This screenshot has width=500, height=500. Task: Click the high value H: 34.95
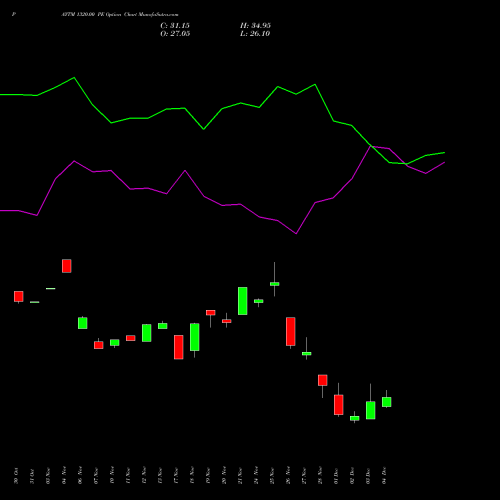(x=255, y=26)
